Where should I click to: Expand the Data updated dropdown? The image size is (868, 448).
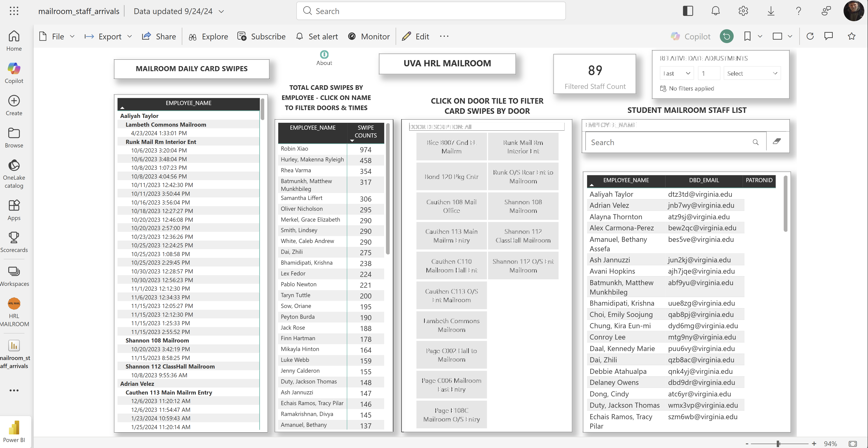[221, 11]
